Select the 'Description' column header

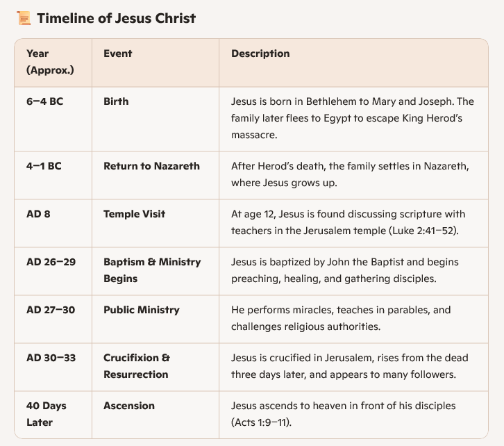[260, 53]
